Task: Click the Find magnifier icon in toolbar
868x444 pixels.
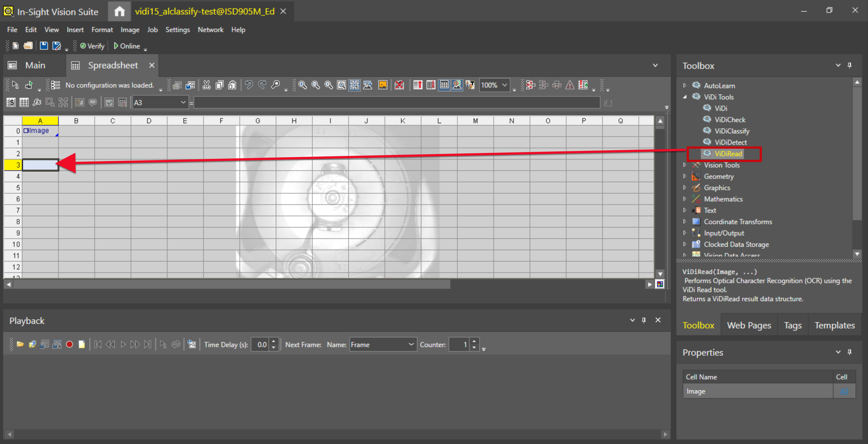Action: pos(276,85)
